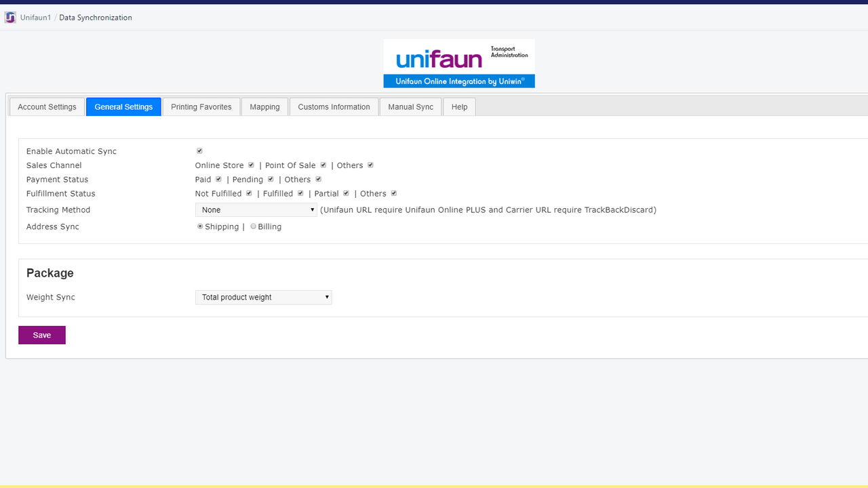
Task: Toggle the Point Of Sale checkbox
Action: click(x=323, y=165)
